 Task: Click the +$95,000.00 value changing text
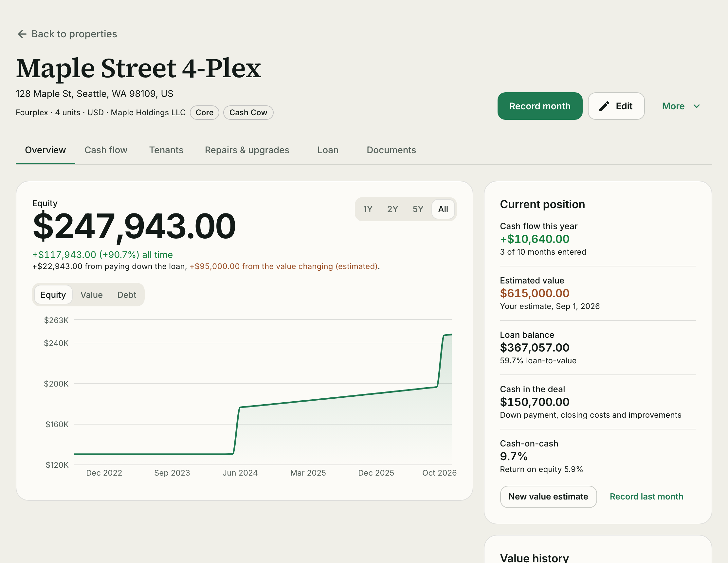284,266
